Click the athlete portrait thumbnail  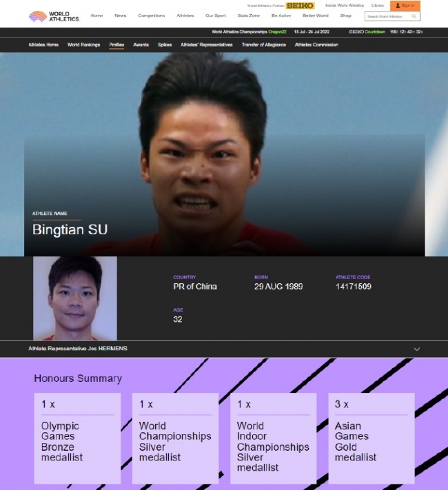(x=75, y=298)
